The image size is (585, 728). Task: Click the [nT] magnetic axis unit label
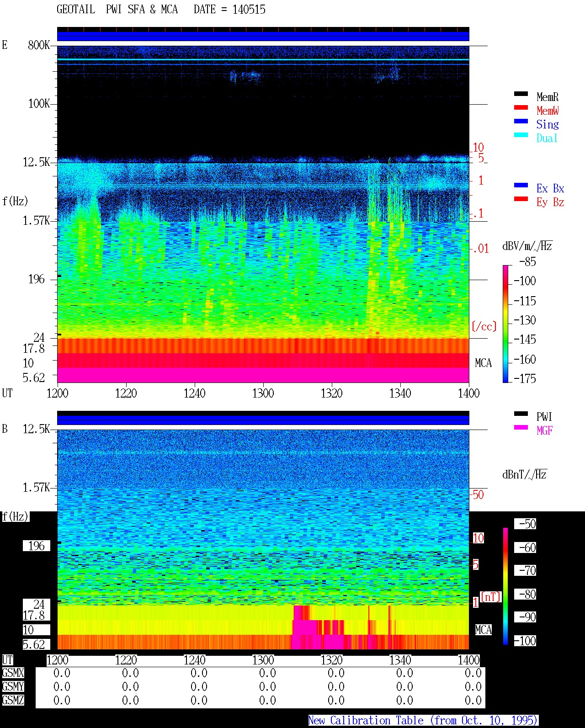click(x=491, y=596)
